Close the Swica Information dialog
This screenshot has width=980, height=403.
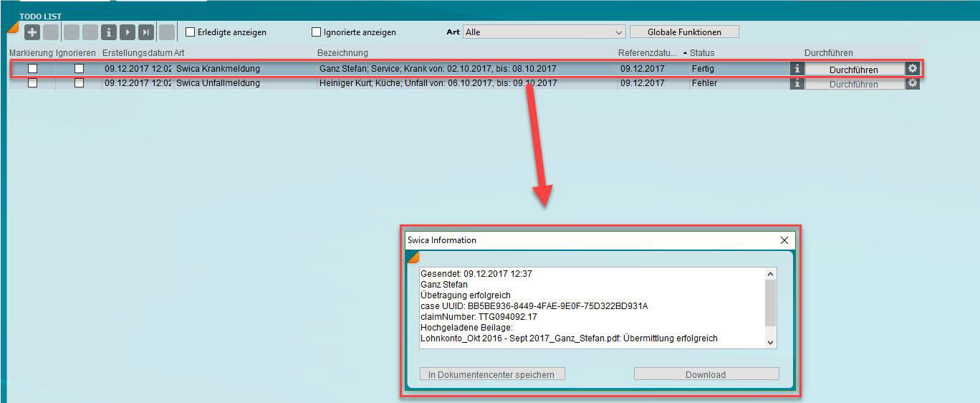(784, 240)
